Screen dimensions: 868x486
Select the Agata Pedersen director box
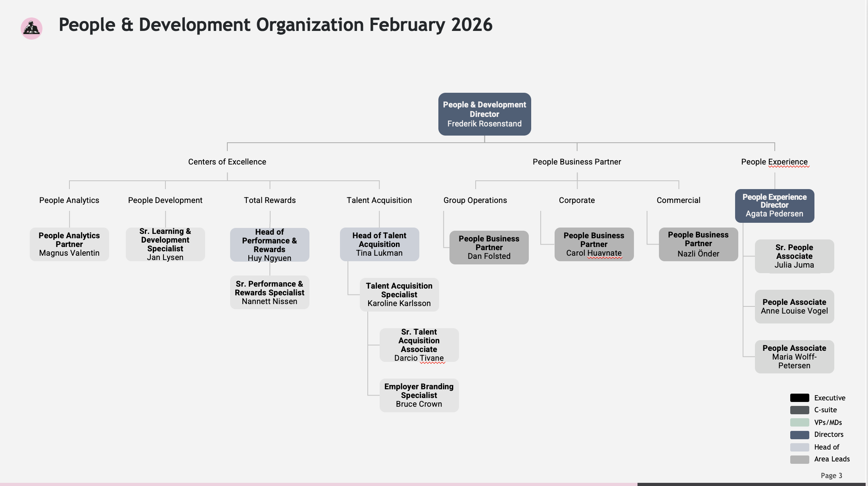[x=774, y=205]
